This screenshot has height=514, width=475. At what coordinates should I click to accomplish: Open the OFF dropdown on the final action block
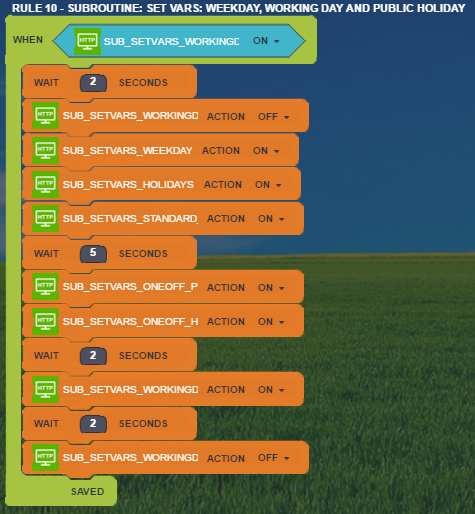pos(273,458)
